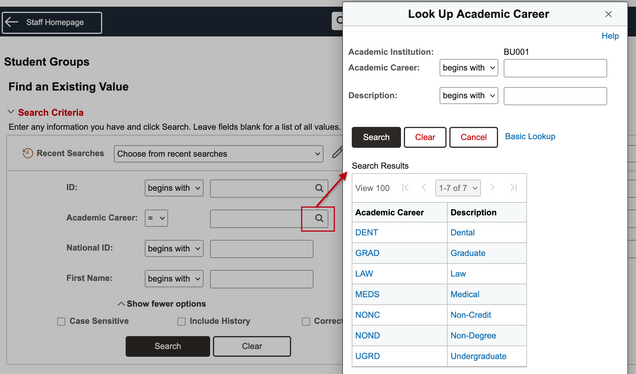Click Search button on Student Groups page
Image resolution: width=636 pixels, height=374 pixels.
[168, 346]
